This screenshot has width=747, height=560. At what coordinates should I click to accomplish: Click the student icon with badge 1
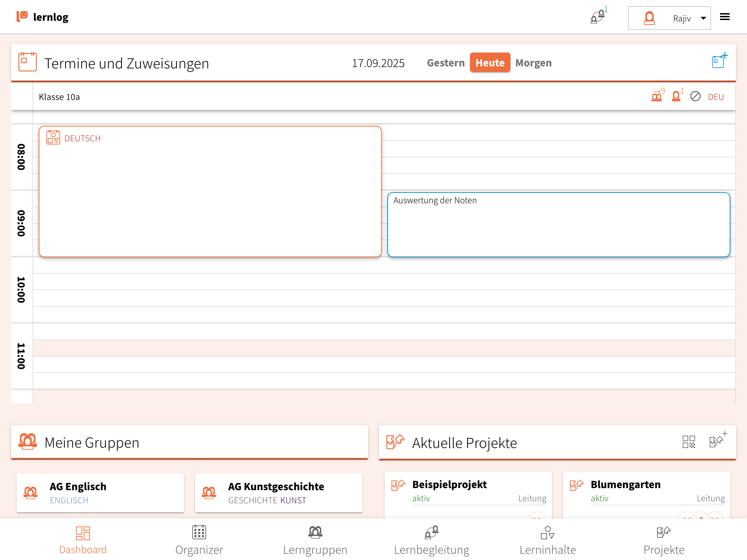pyautogui.click(x=676, y=96)
